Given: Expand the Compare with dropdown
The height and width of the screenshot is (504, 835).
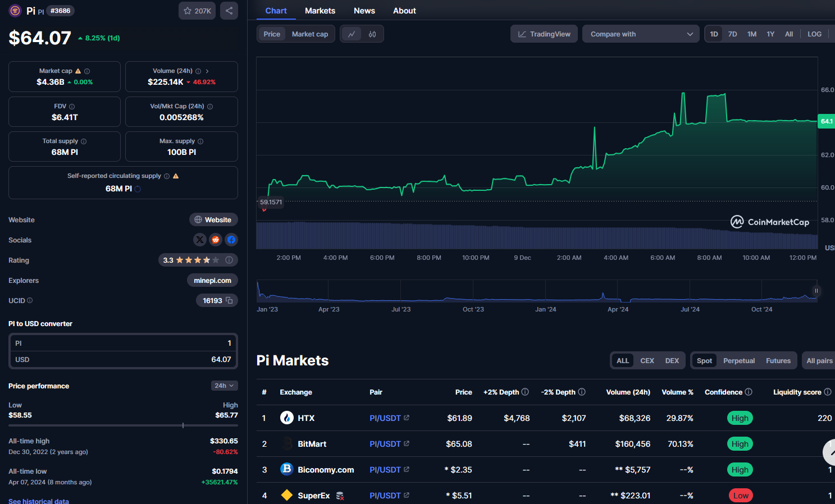Looking at the screenshot, I should point(641,34).
